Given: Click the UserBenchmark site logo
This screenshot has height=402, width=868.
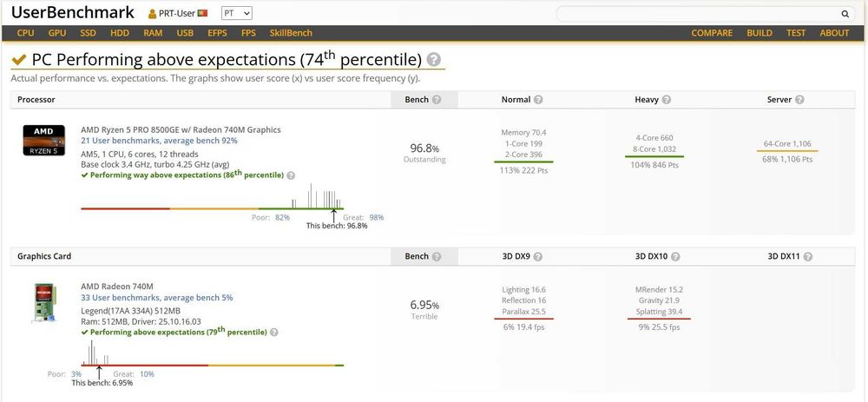Looking at the screenshot, I should (73, 13).
